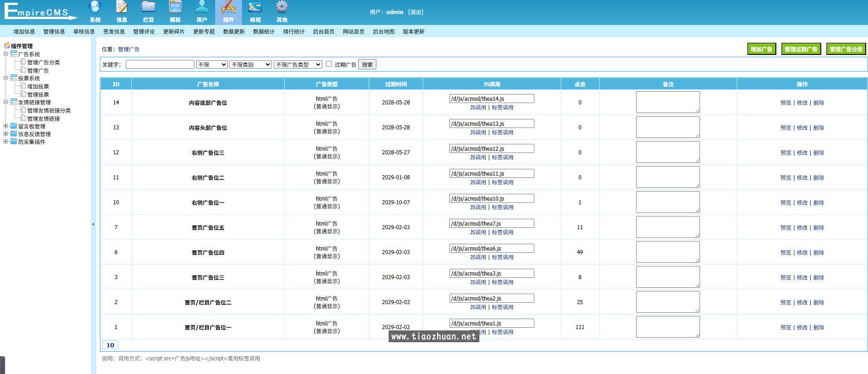This screenshot has width=868, height=374.
Task: Open the 系统 globe icon
Action: point(95,8)
